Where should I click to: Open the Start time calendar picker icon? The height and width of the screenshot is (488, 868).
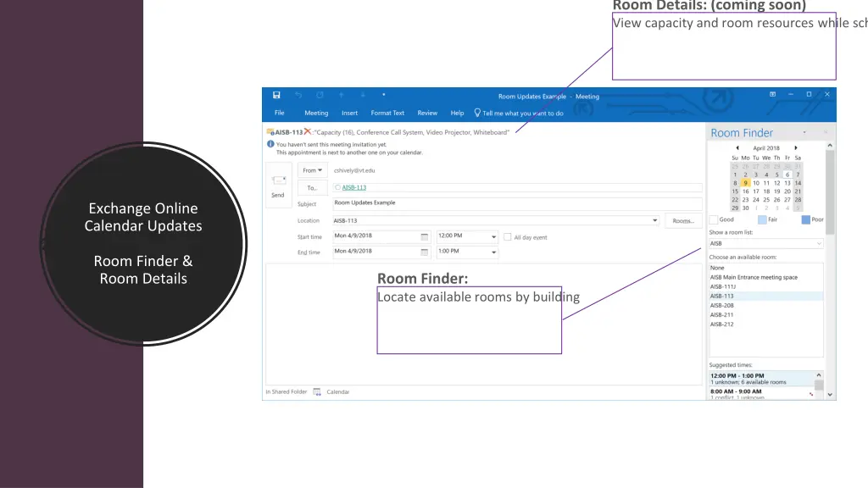click(x=425, y=237)
